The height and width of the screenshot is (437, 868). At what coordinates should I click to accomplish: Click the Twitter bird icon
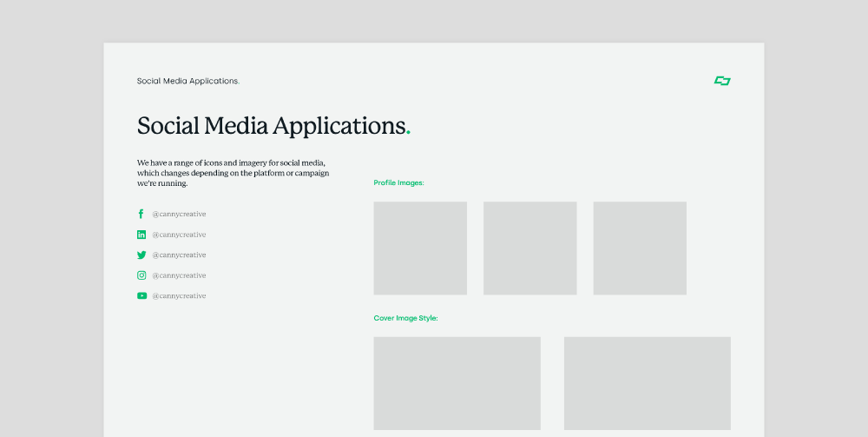[141, 255]
